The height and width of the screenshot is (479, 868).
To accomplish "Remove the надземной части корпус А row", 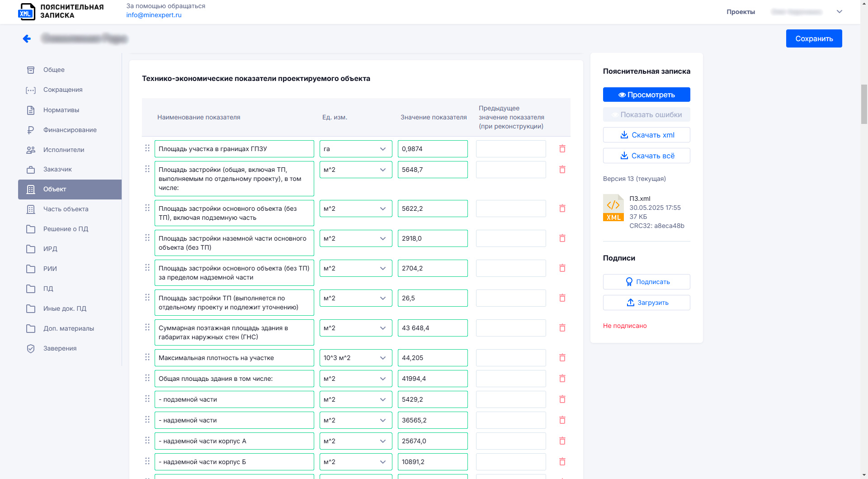I will tap(562, 441).
